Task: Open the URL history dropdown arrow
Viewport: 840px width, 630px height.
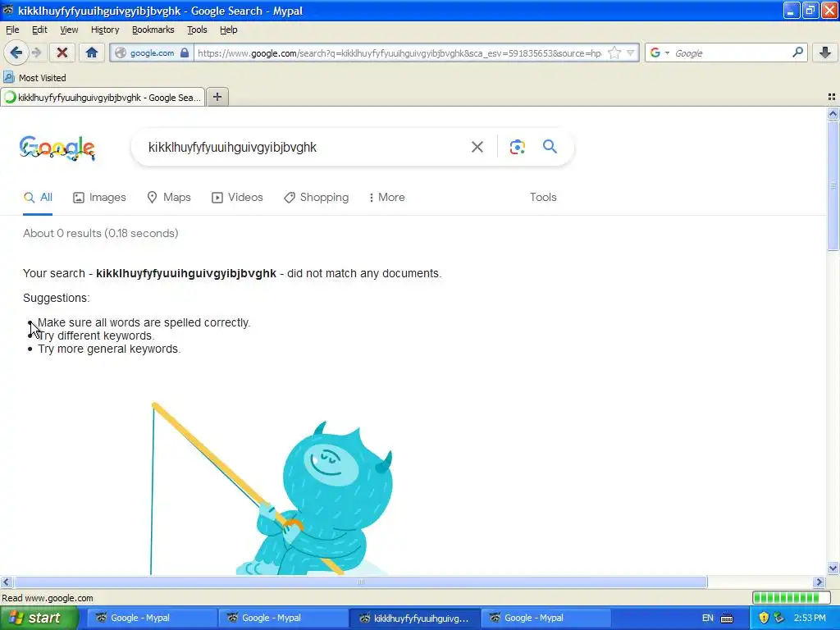Action: tap(631, 52)
